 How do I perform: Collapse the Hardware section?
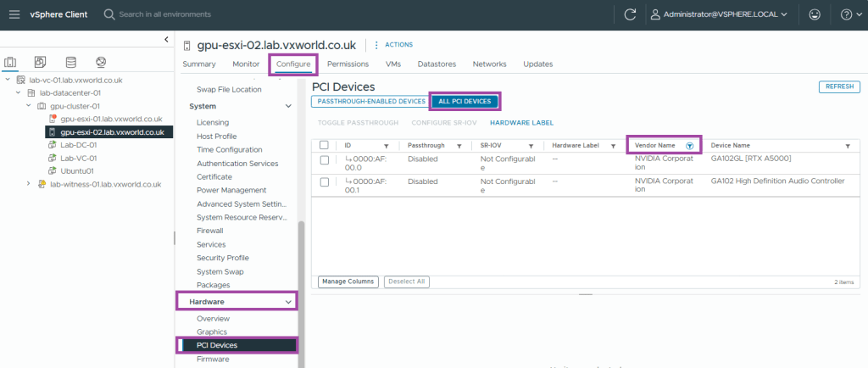288,301
